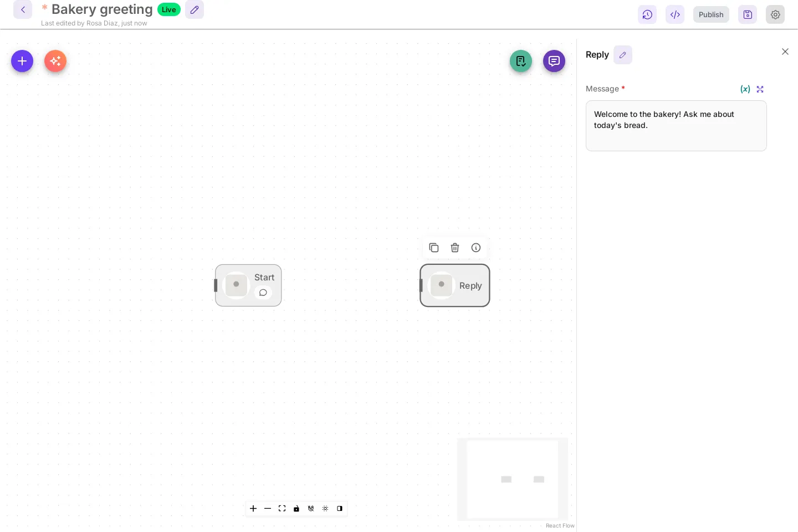Click the Live status badge

169,9
